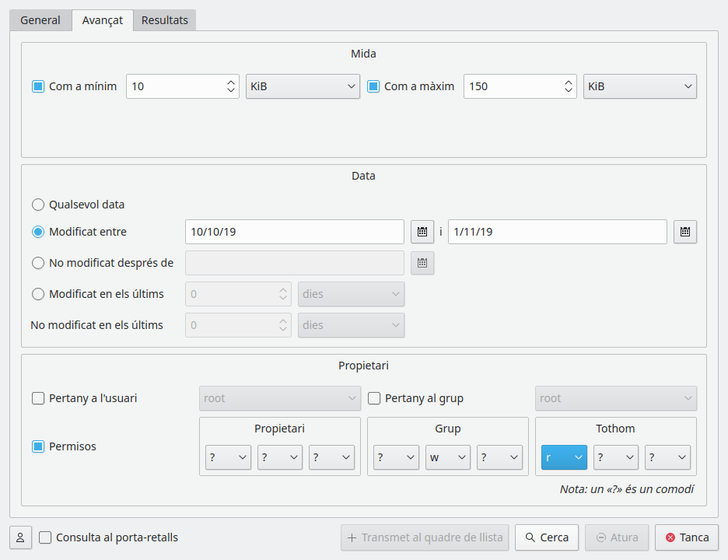
Task: Uncheck the 'Com a màxim' size limit
Action: pos(373,86)
